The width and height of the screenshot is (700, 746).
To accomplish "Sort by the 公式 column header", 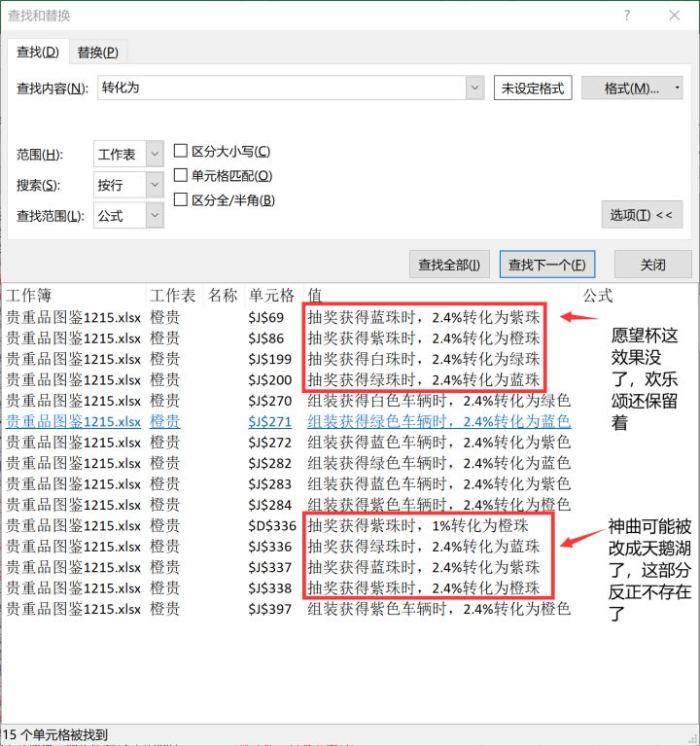I will tap(637, 296).
